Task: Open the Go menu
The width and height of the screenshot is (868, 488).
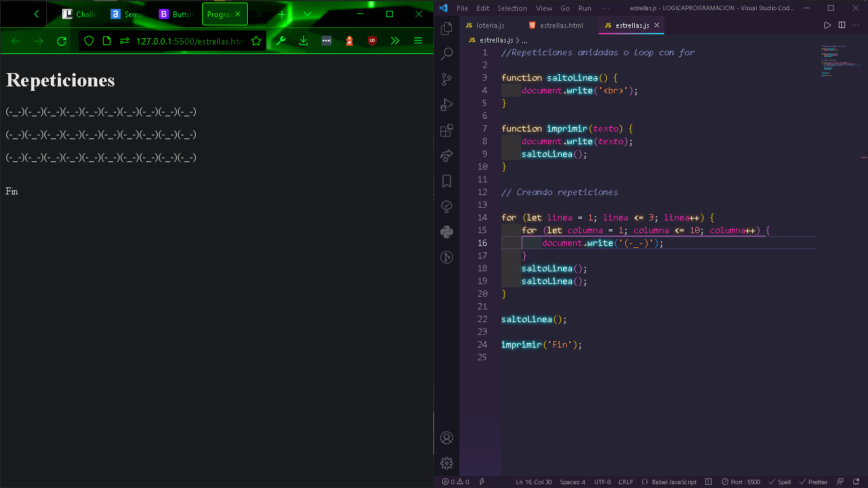Action: [565, 8]
